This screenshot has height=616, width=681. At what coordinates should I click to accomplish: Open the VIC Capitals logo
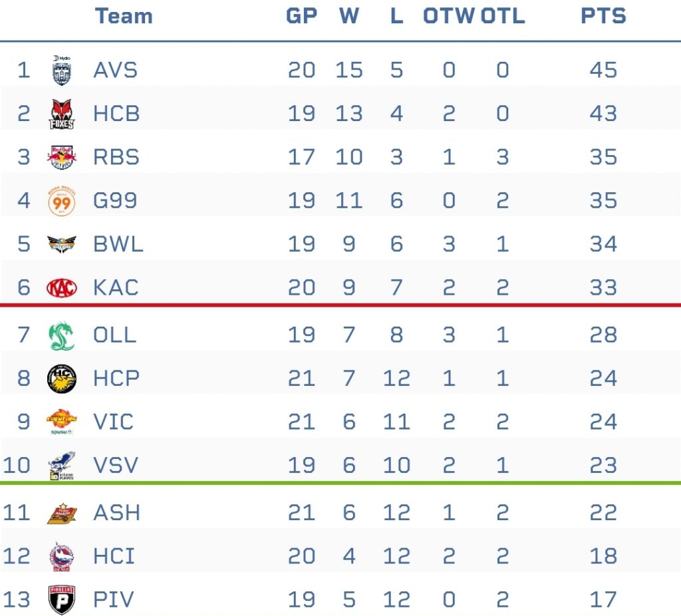pyautogui.click(x=62, y=422)
